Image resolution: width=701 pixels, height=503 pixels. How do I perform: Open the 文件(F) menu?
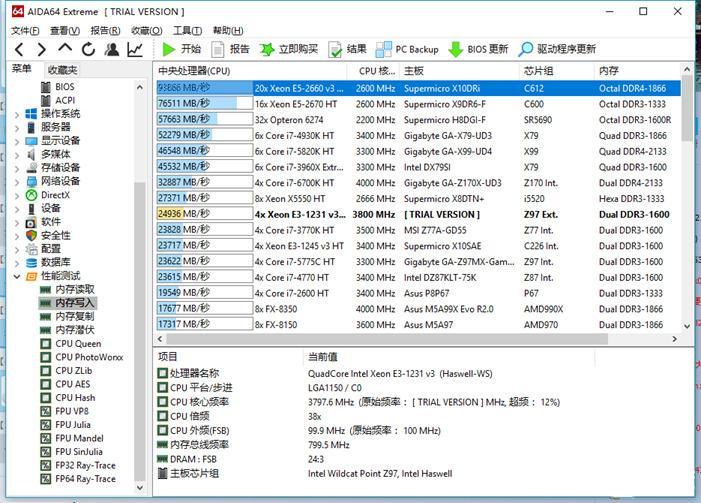(25, 30)
